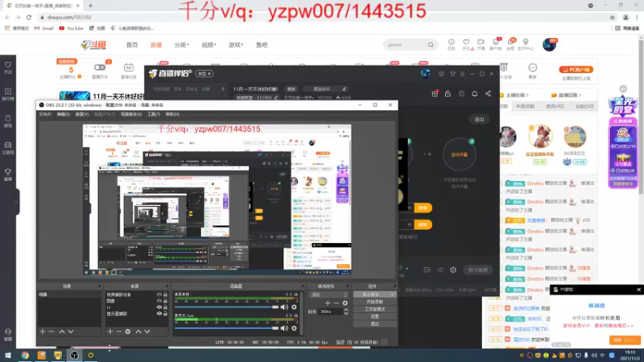The image size is (644, 362).
Task: Toggle the lock of 视频捕获设备 source
Action: pyautogui.click(x=165, y=294)
